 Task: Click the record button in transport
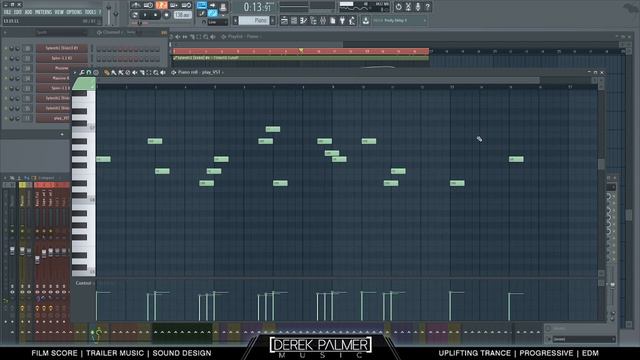(166, 15)
